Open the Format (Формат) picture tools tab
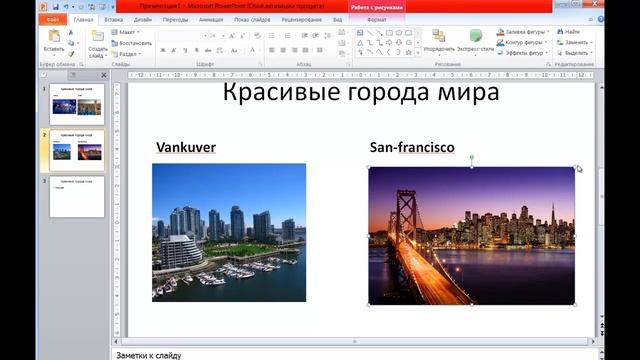This screenshot has width=640, height=360. 377,20
